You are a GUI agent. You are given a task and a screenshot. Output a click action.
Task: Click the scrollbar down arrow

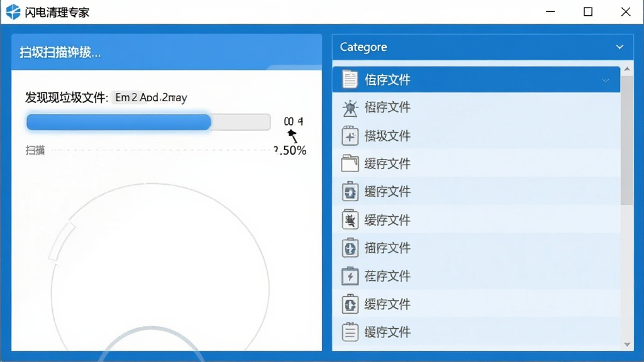tap(627, 344)
